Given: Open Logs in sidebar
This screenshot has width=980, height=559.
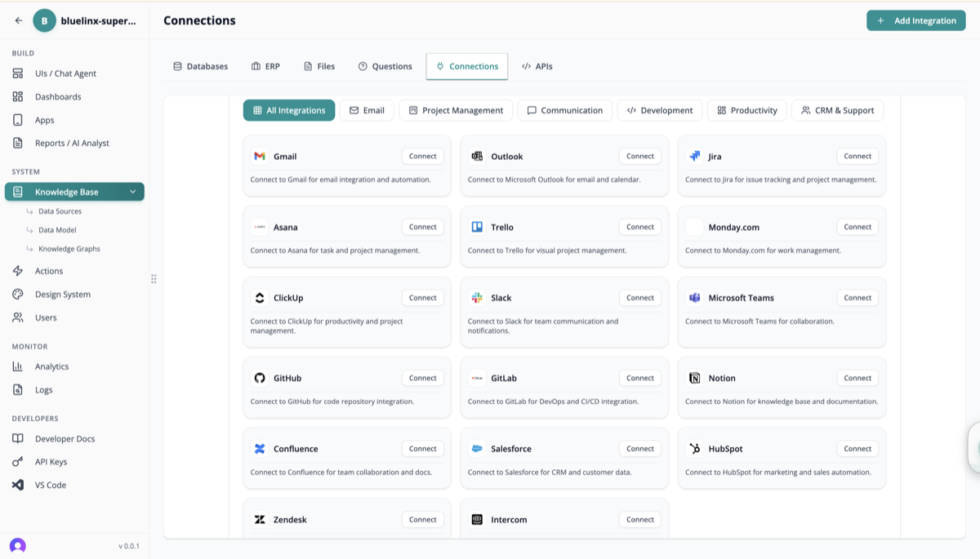Looking at the screenshot, I should 74,390.
